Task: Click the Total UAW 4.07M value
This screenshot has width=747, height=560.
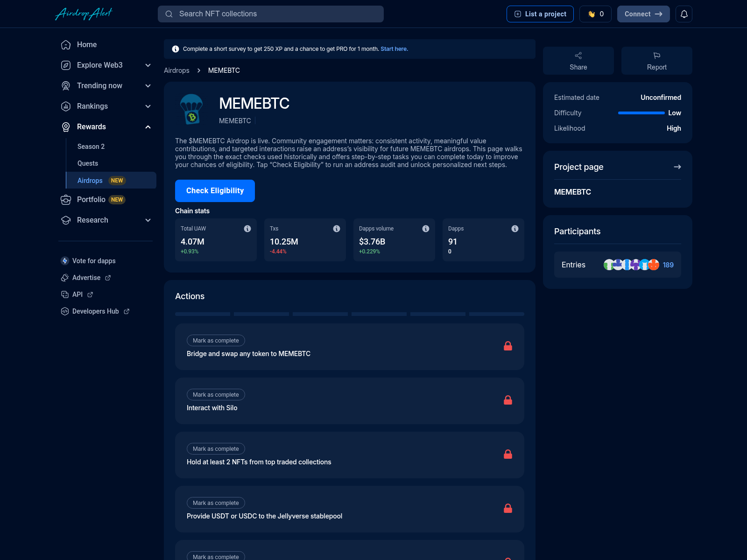Action: point(192,242)
